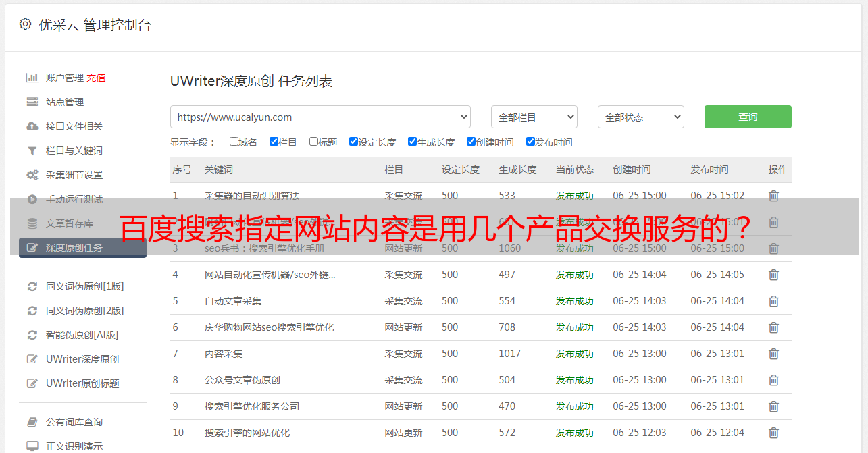Click the green 查询 button
Viewport: 868px width, 453px height.
pos(747,117)
